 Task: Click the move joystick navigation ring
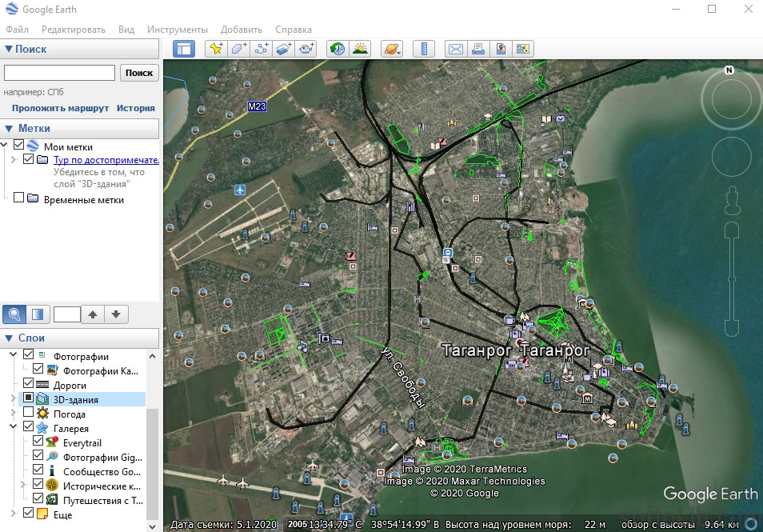(x=731, y=157)
